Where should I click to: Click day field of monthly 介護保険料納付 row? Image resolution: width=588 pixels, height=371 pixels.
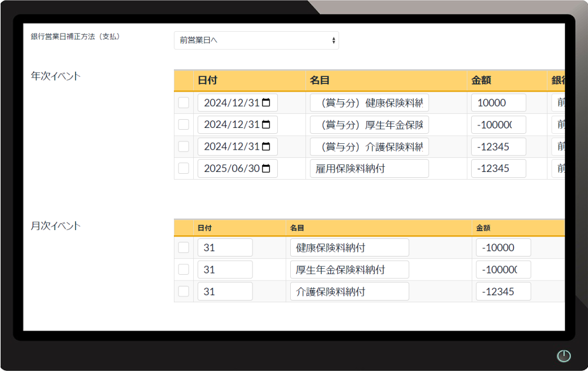point(224,291)
